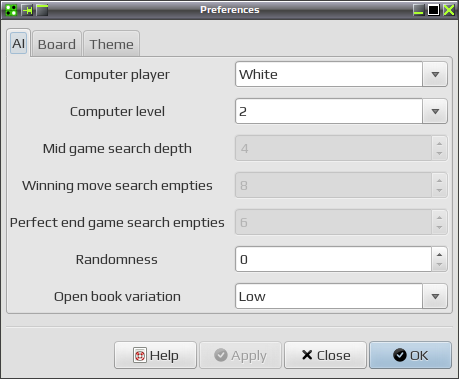Minimize the Preferences window
Screen dimensions: 459x379
point(418,10)
